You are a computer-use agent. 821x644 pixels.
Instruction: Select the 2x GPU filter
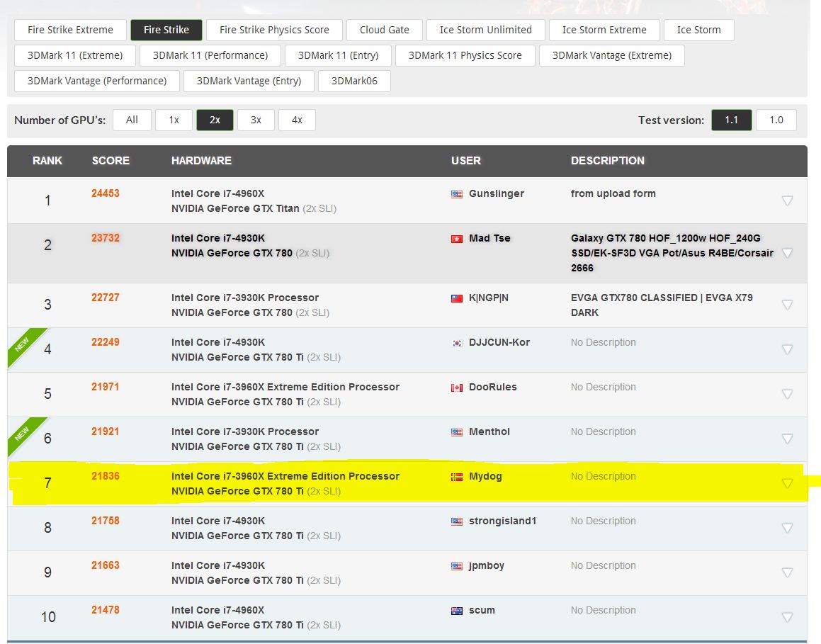(215, 120)
